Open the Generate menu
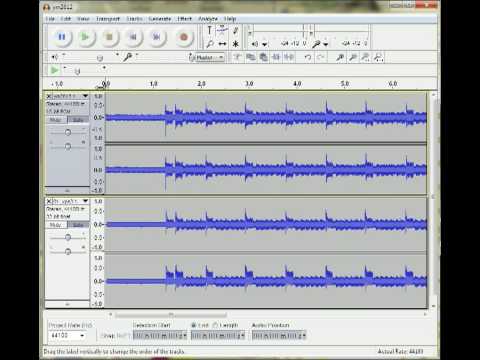Image resolution: width=480 pixels, height=360 pixels. coord(160,19)
